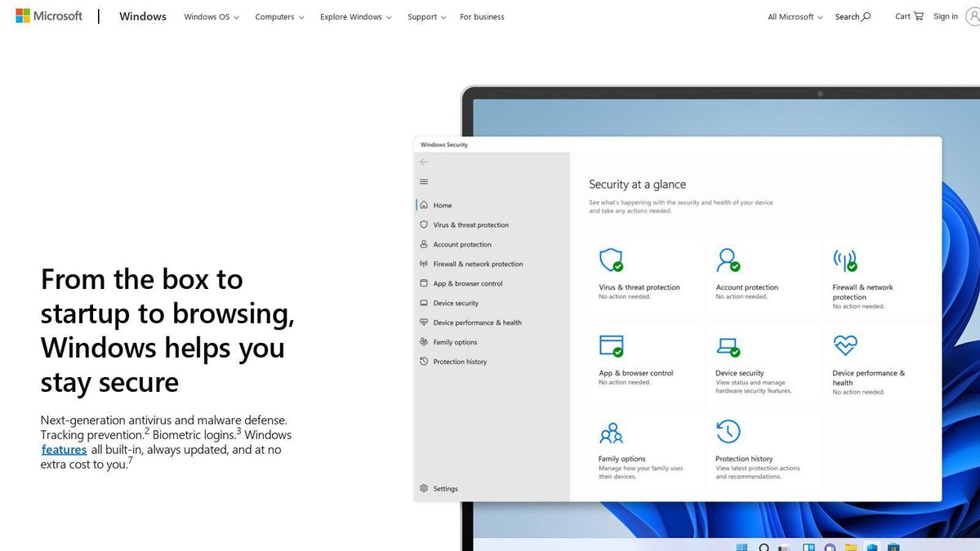
Task: Click the Device security laptop tile icon
Action: (x=728, y=346)
